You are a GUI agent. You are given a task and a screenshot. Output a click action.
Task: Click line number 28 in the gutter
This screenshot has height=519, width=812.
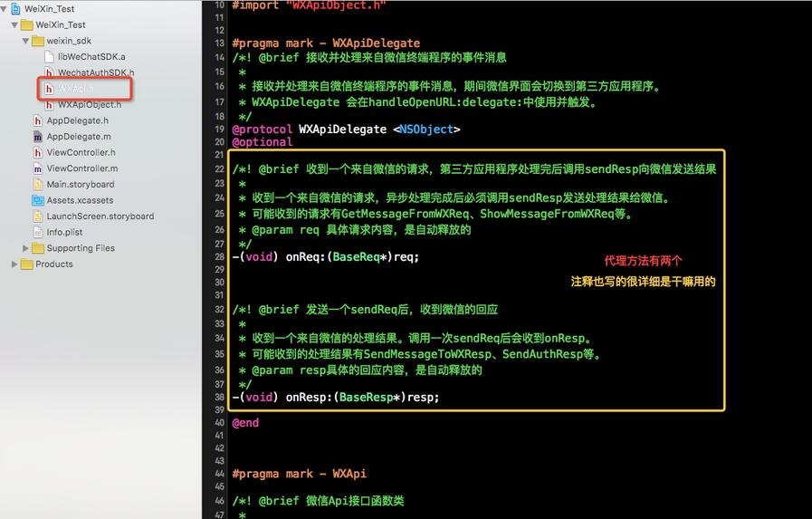tap(219, 257)
